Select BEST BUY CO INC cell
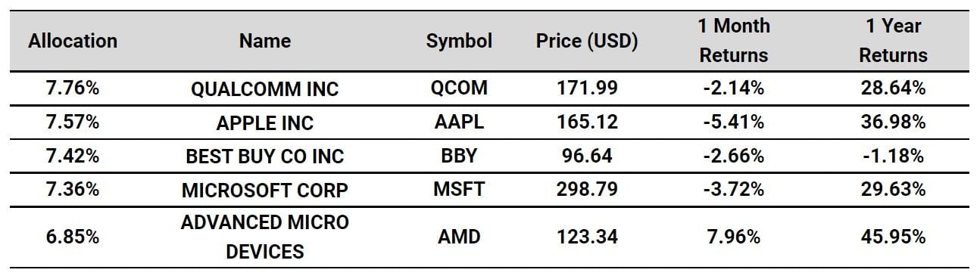Image resolution: width=980 pixels, height=279 pixels. 265,157
